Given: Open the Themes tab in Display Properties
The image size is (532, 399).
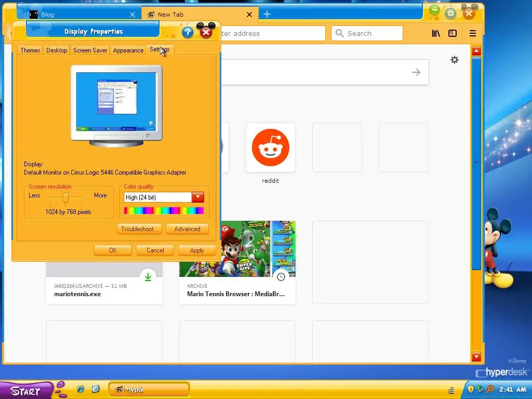Looking at the screenshot, I should point(30,50).
